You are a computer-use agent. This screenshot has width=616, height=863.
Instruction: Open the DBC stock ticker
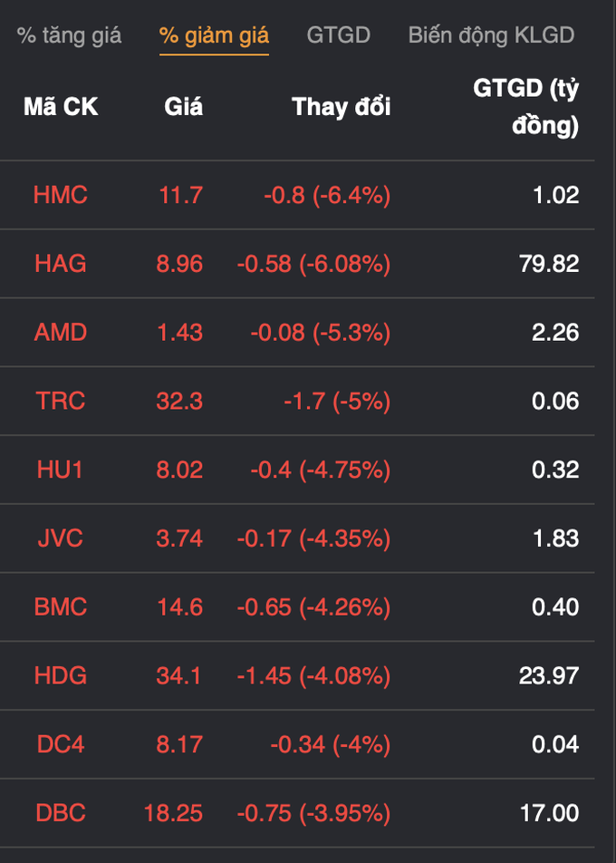61,813
